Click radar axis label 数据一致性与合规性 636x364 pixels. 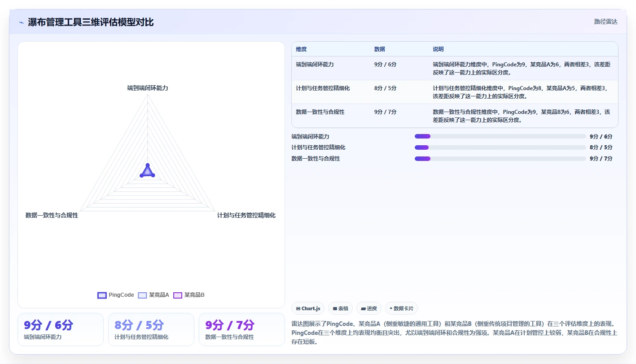(52, 216)
